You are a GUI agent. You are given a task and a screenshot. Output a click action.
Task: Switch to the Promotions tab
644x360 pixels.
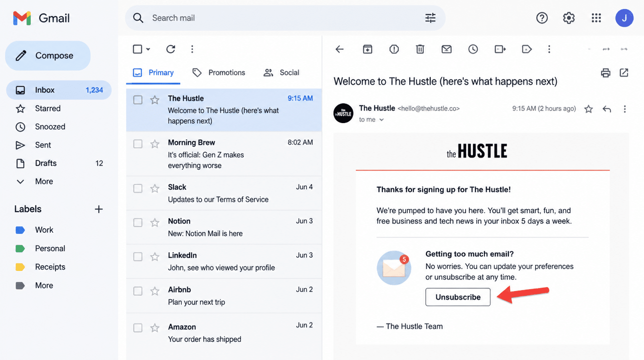(218, 73)
